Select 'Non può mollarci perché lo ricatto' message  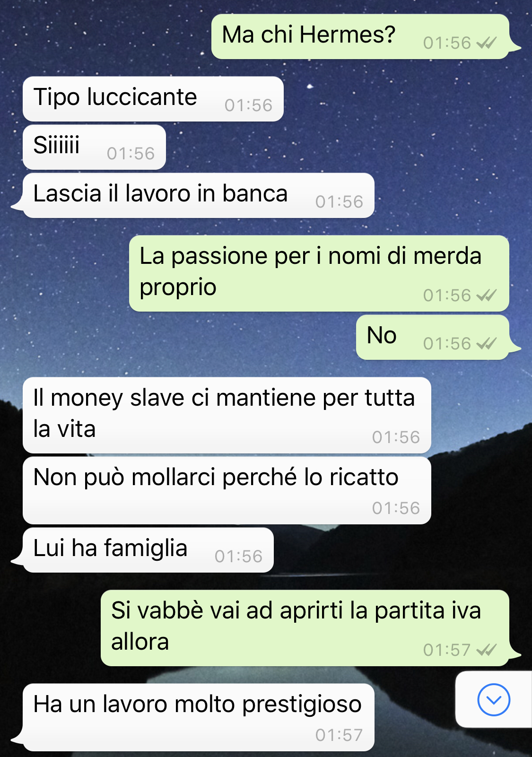pyautogui.click(x=227, y=490)
